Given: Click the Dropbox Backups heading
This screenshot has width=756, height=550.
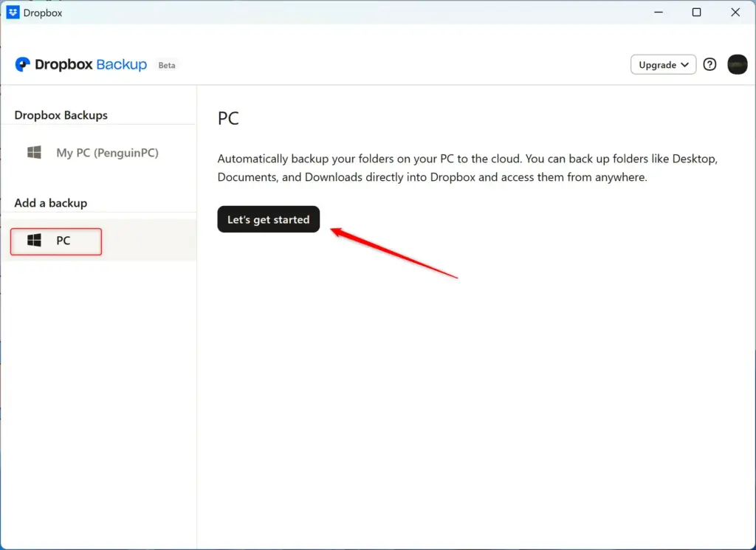Looking at the screenshot, I should pos(61,115).
